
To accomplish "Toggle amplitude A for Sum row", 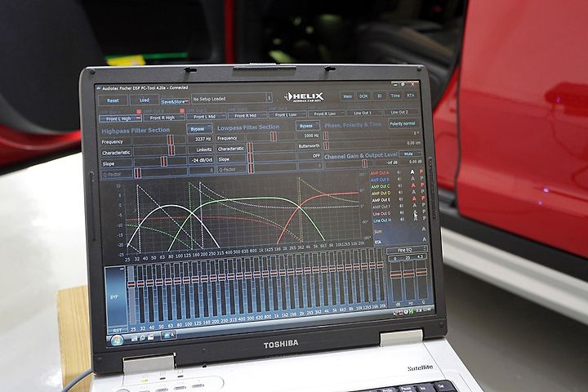I will click(424, 229).
